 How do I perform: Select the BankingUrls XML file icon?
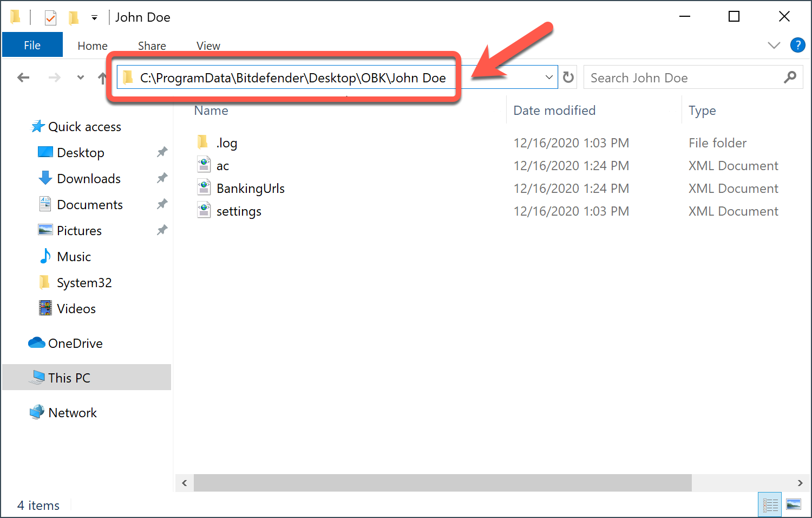(x=204, y=188)
